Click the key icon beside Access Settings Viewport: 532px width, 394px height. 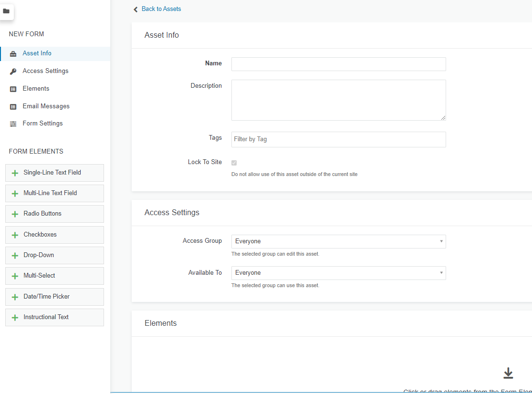point(13,72)
